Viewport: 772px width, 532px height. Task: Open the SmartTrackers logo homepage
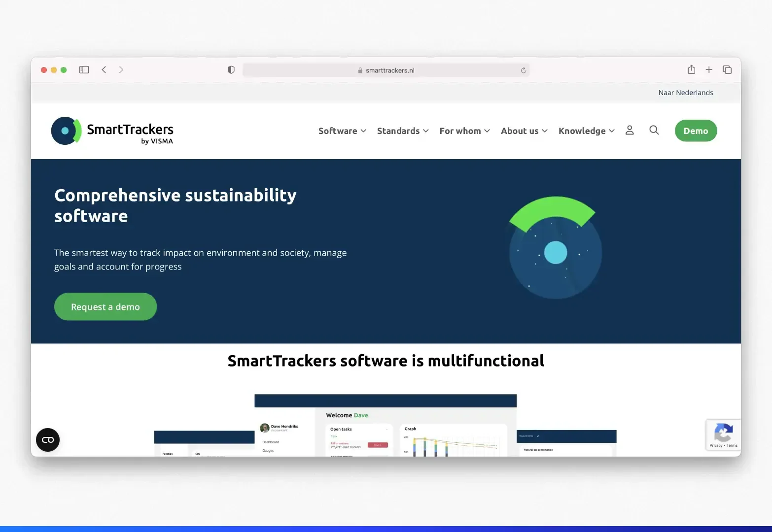coord(112,131)
